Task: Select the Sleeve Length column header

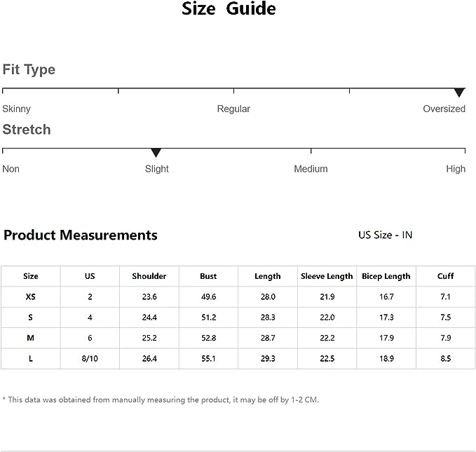Action: 327,277
